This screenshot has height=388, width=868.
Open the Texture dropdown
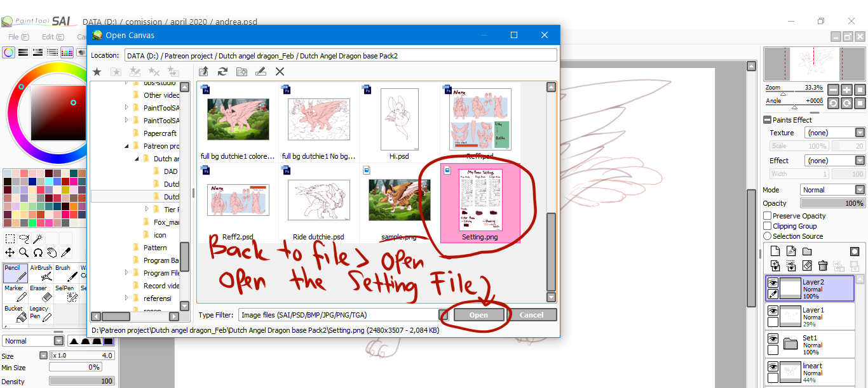[x=835, y=133]
